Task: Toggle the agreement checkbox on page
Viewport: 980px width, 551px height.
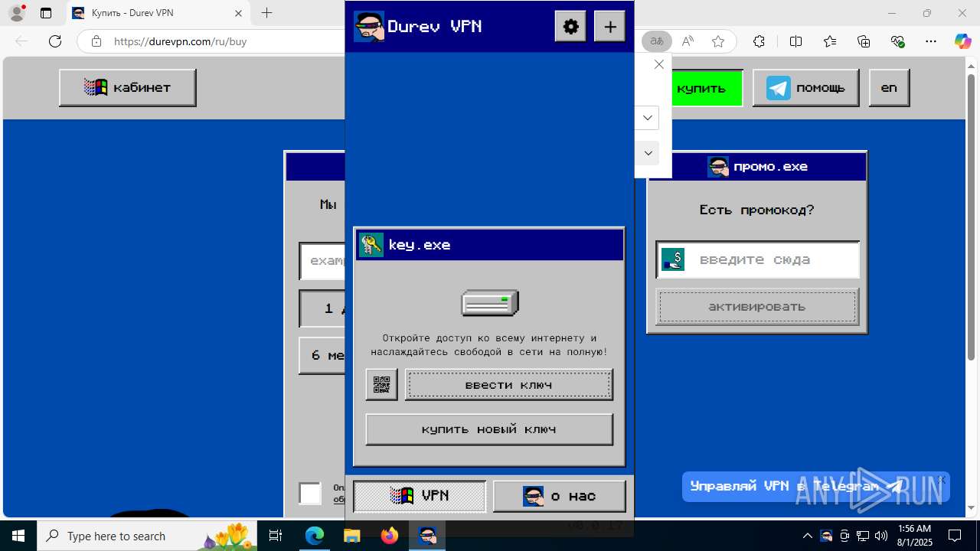Action: [310, 493]
